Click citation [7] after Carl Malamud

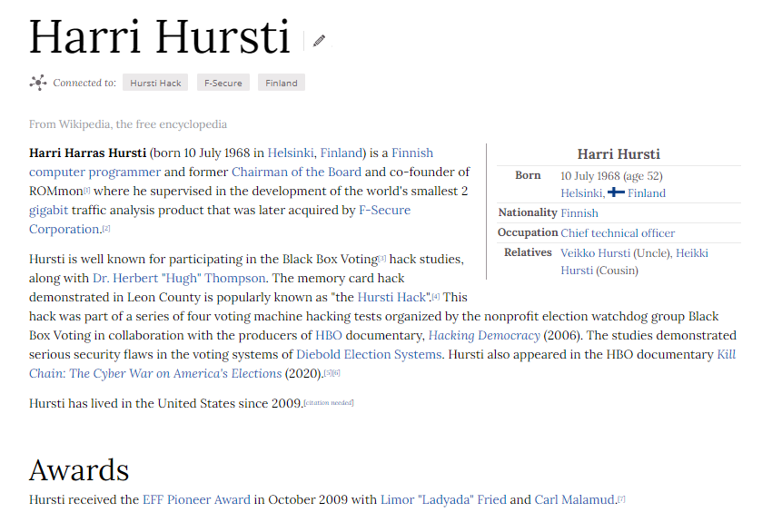pos(621,498)
